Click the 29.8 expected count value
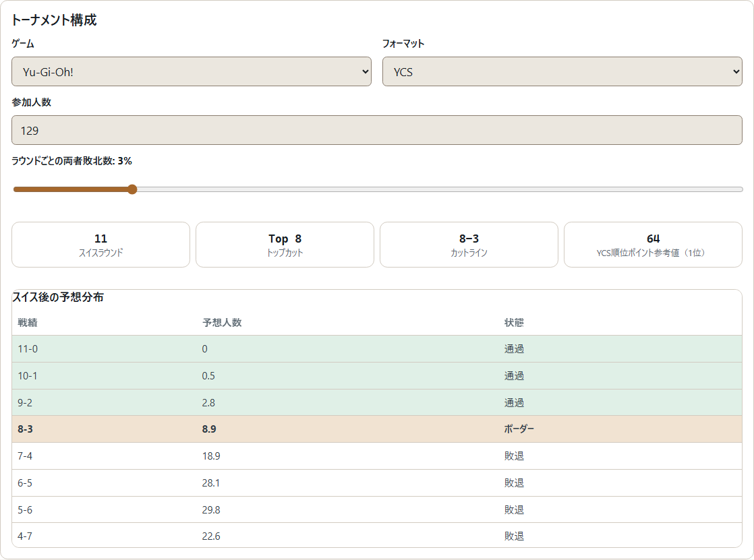Screen dimensions: 754x560 211,510
